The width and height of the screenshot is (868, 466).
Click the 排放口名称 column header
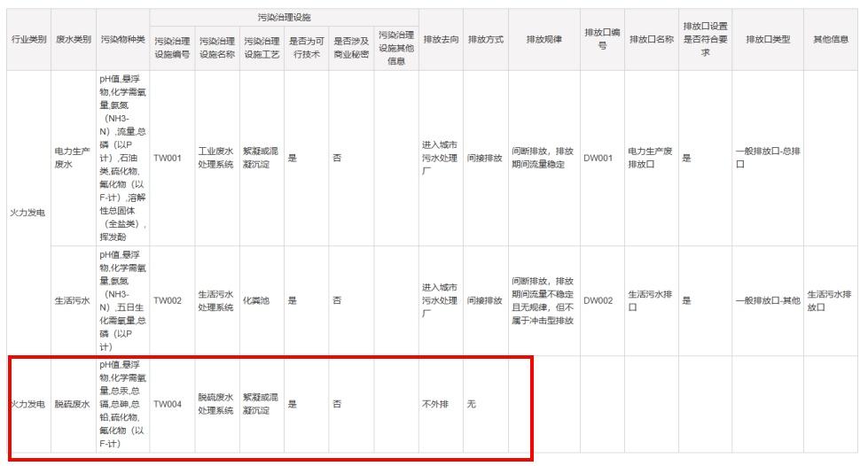pos(652,39)
